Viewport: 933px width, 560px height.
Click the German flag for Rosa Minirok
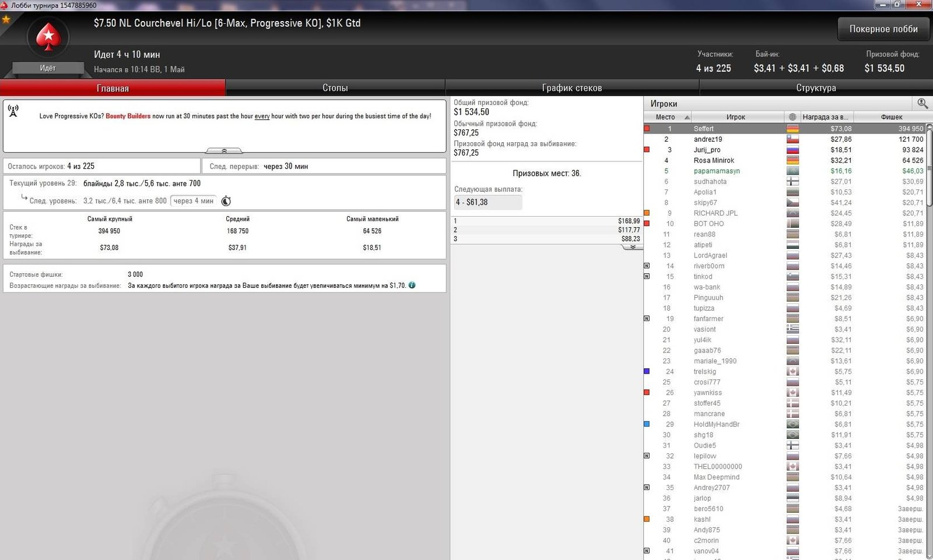tap(792, 160)
